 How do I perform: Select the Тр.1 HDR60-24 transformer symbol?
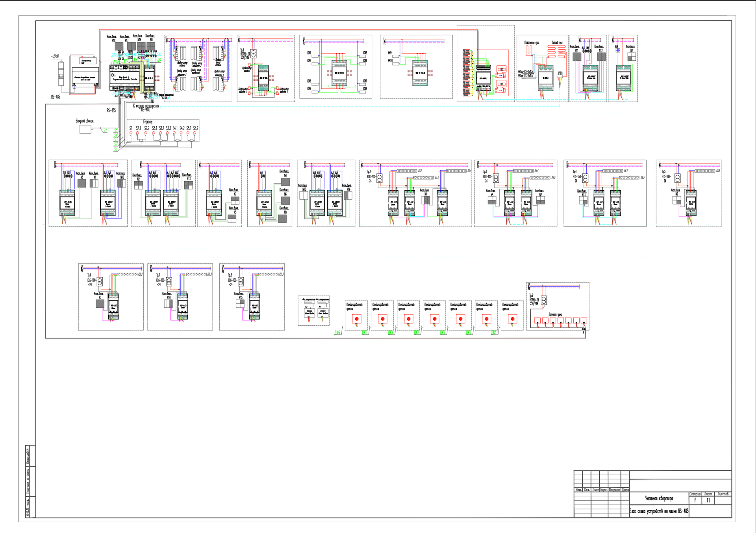click(254, 54)
